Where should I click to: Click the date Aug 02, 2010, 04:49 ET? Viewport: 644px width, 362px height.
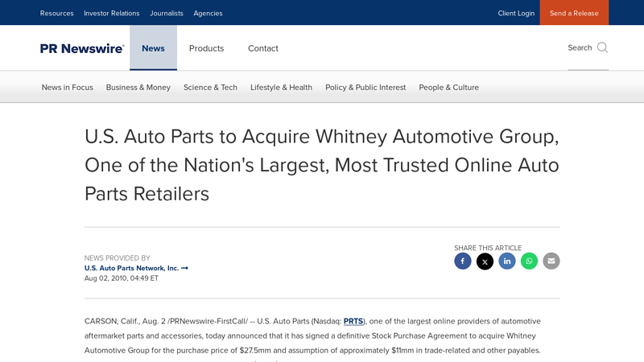click(122, 278)
